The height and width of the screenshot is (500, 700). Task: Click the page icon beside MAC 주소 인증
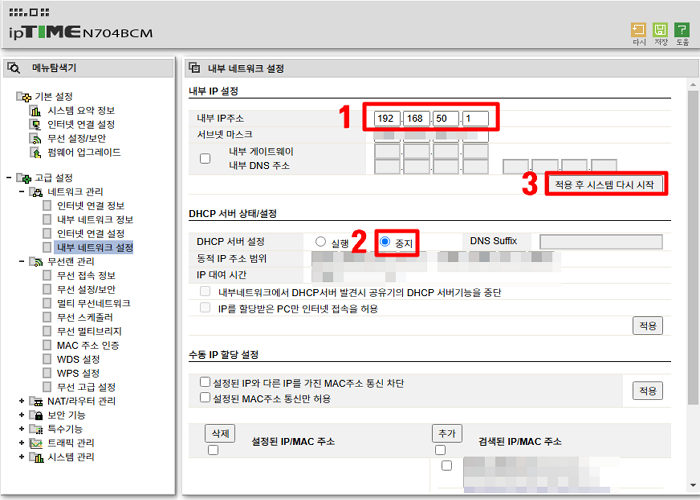pos(47,345)
